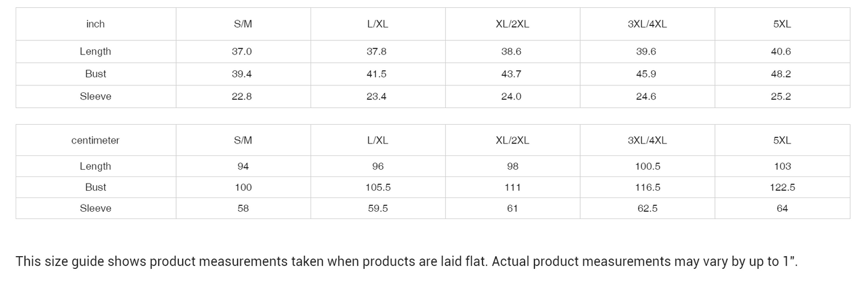Select the 122.5 bust cell

782,187
